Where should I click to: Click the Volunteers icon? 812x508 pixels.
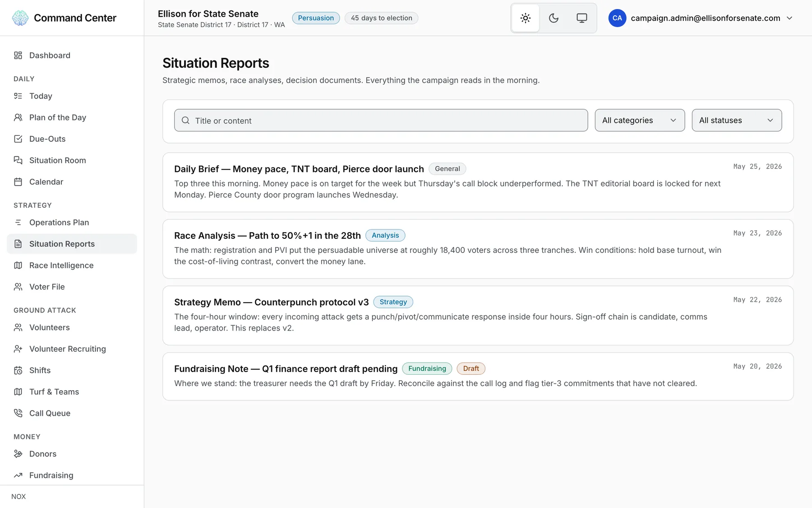click(18, 327)
